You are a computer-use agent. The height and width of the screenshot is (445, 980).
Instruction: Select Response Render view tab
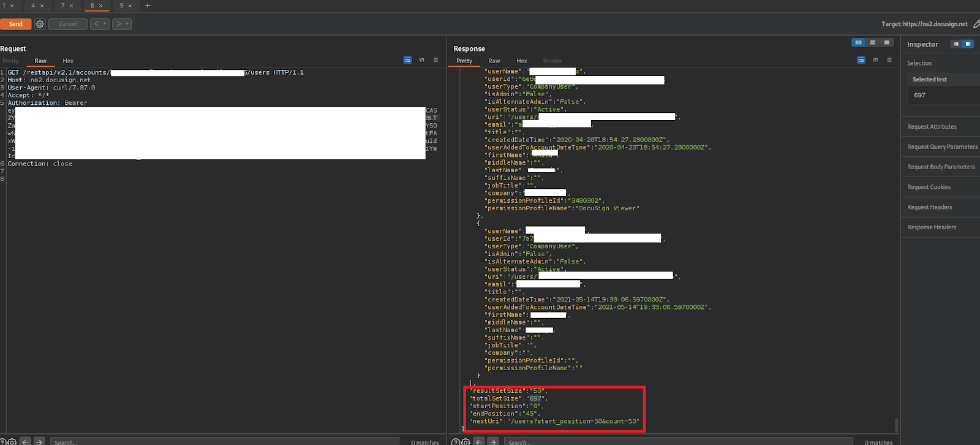click(552, 61)
